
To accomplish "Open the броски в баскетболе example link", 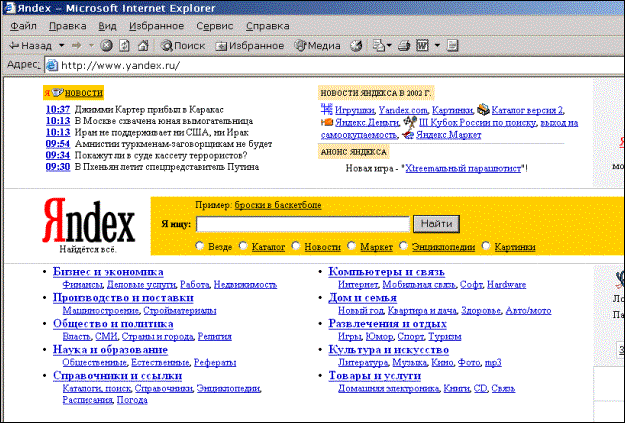I will pyautogui.click(x=278, y=205).
